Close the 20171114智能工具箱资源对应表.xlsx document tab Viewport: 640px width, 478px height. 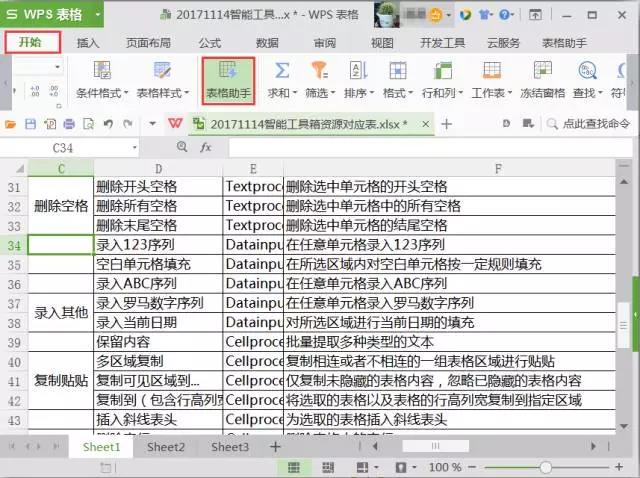coord(425,123)
